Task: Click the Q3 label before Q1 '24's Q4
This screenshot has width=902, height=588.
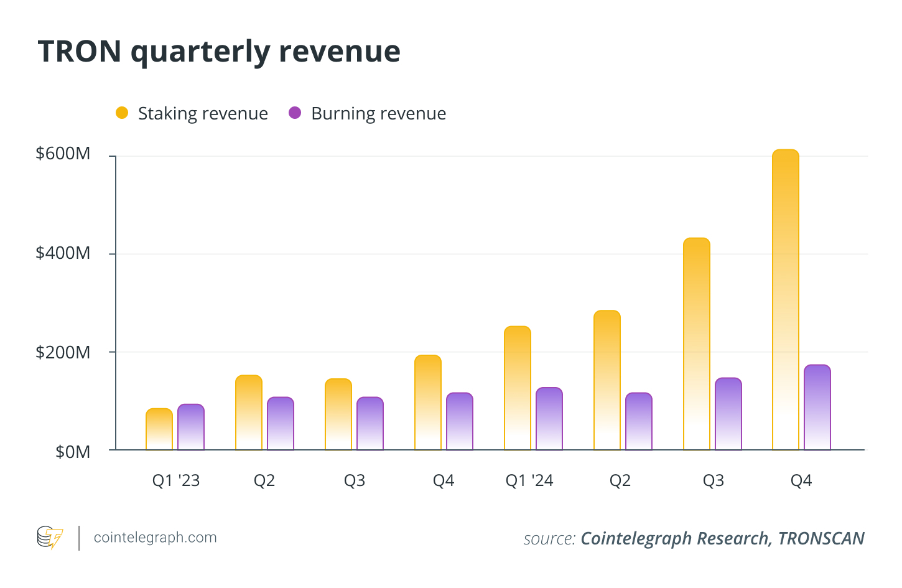Action: tap(355, 480)
